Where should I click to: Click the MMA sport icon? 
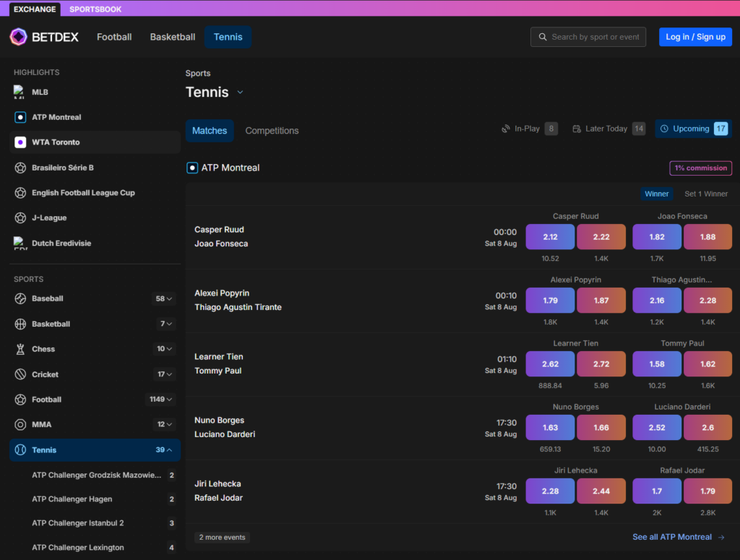[20, 425]
